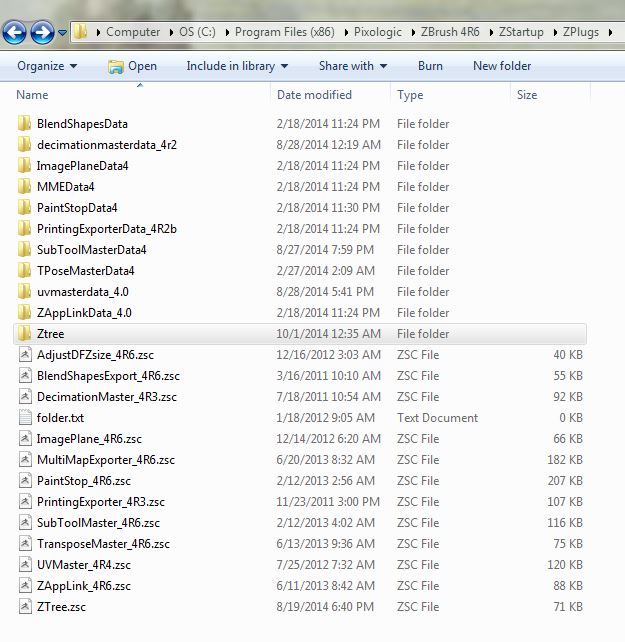Open the recent locations dropdown arrow
Image resolution: width=625 pixels, height=642 pixels.
[62, 32]
